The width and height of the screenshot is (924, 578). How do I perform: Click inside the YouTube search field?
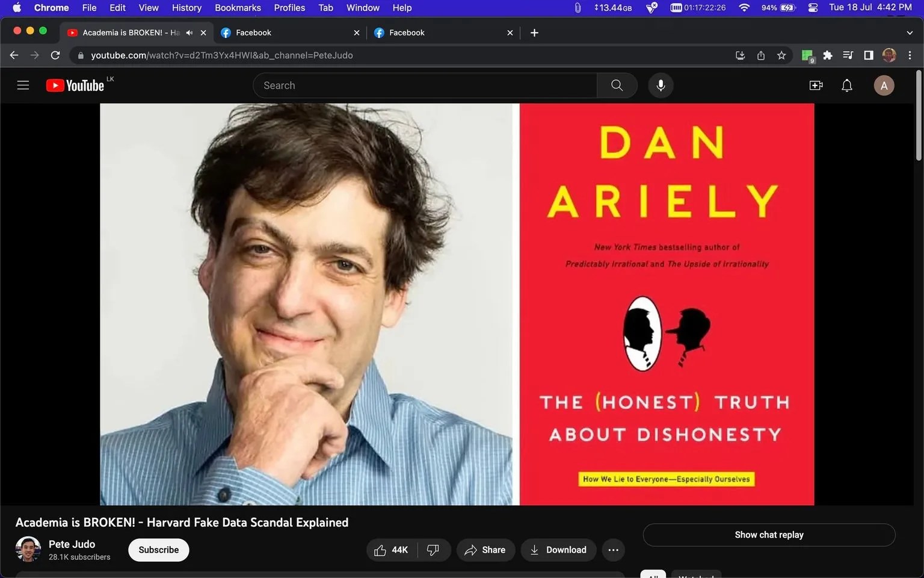pyautogui.click(x=421, y=85)
